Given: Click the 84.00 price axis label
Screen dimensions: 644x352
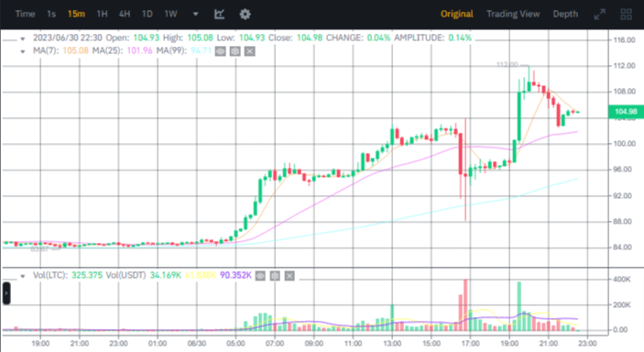Looking at the screenshot, I should coord(623,247).
